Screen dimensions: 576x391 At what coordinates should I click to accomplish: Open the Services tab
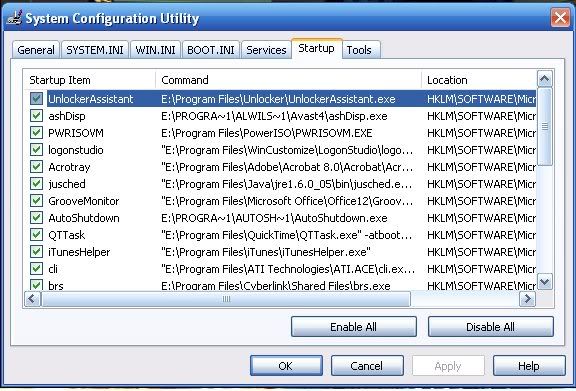(x=266, y=50)
